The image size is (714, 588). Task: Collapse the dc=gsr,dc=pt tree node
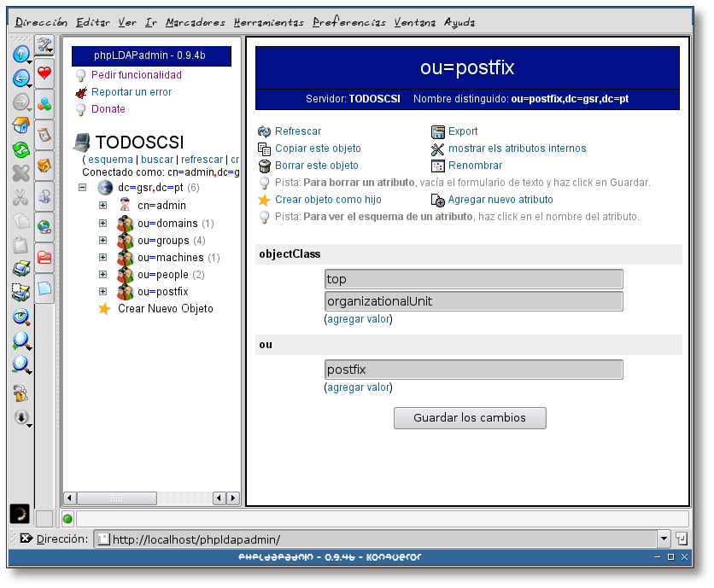coord(82,188)
